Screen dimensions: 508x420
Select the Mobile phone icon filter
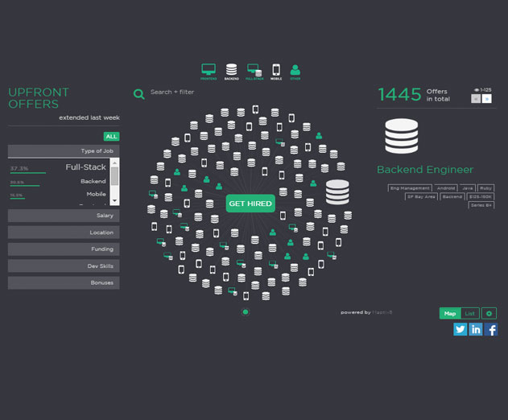click(x=276, y=72)
